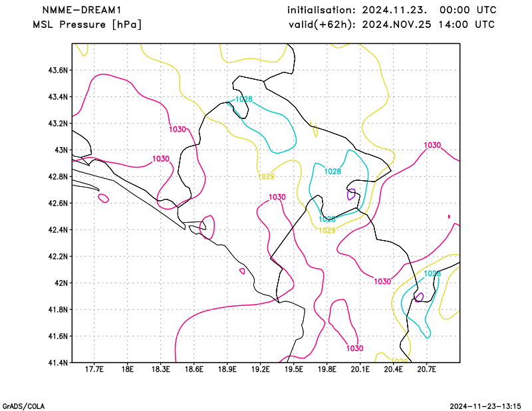This screenshot has height=411, width=532.
Task: Click the cyan 1028 label near 43.4N
Action: tap(244, 99)
